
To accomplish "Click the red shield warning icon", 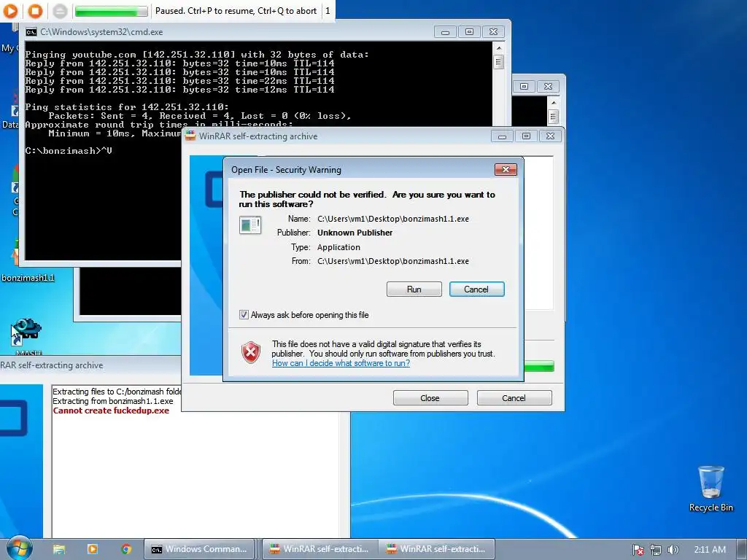I will tap(251, 353).
